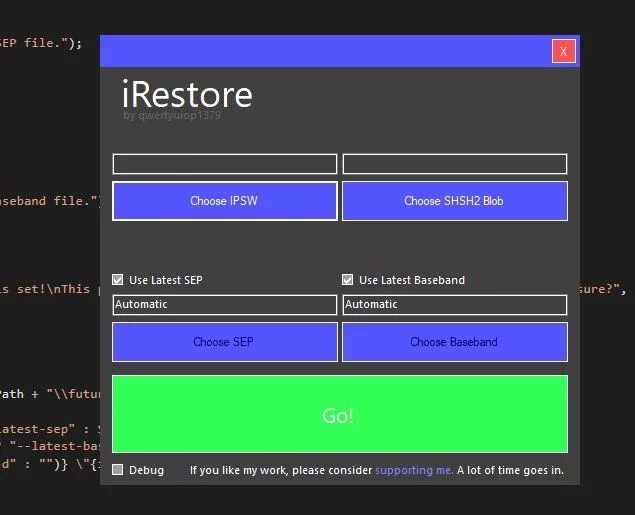Start restore with the green Go! button
This screenshot has height=515, width=635.
[x=340, y=414]
